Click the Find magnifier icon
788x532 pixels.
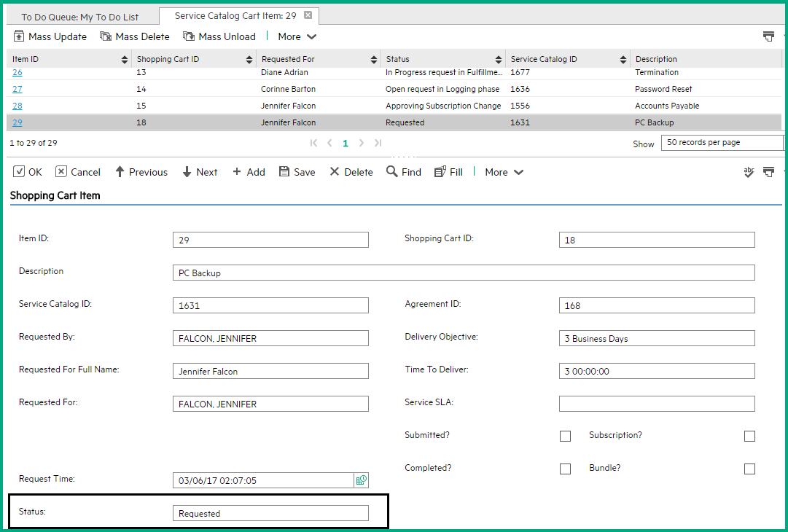click(x=392, y=172)
